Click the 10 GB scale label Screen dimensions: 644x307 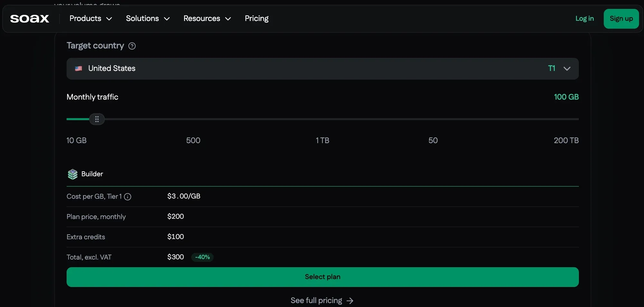77,141
